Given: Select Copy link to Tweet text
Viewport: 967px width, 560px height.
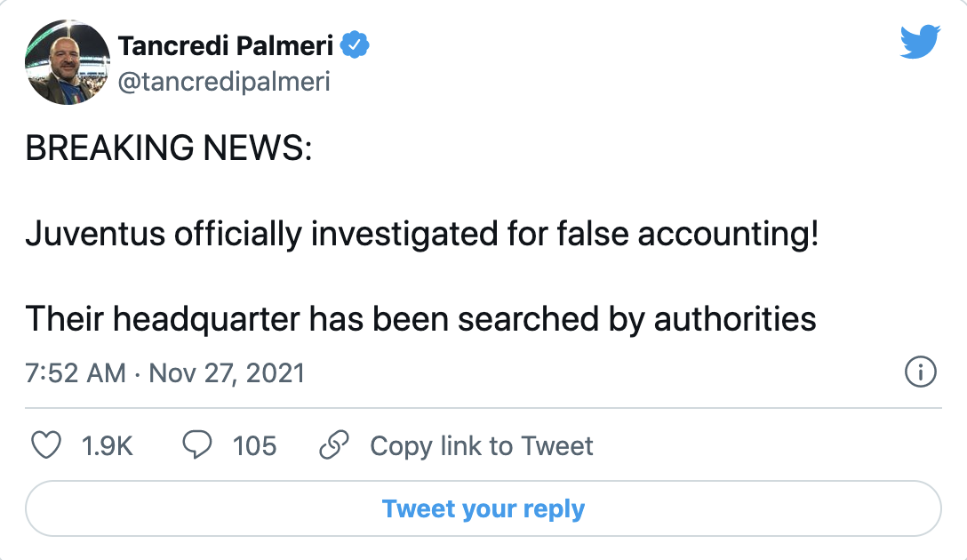Looking at the screenshot, I should [x=482, y=445].
